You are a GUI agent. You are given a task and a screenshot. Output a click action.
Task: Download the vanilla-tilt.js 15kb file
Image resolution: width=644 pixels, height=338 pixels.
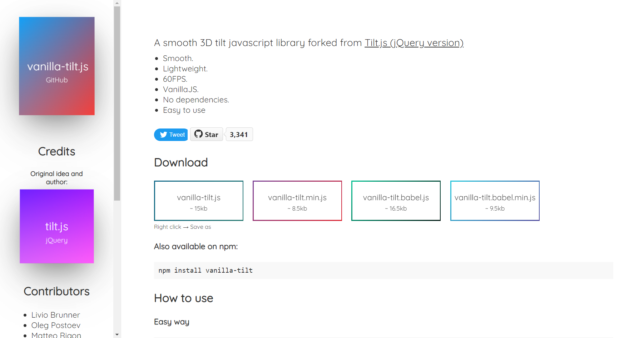[198, 201]
